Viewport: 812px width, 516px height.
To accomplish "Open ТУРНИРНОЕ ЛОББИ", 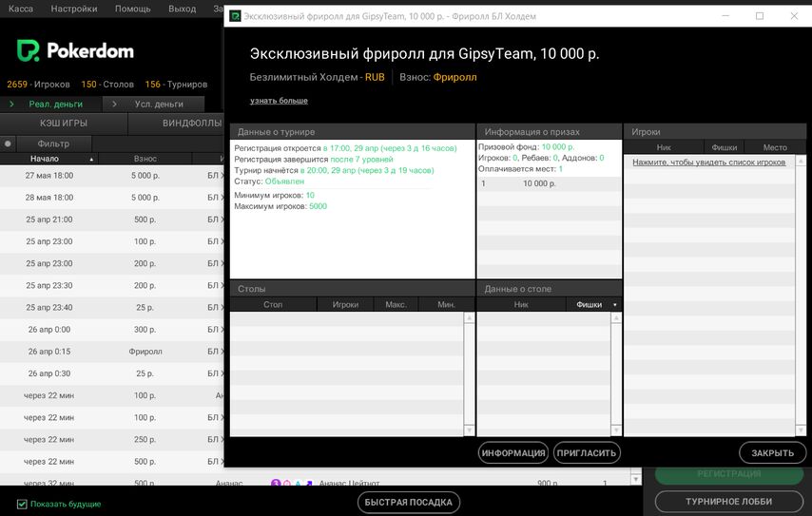I will [x=728, y=502].
